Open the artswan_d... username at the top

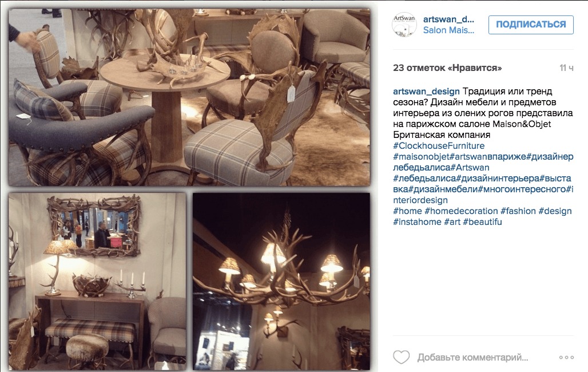448,19
